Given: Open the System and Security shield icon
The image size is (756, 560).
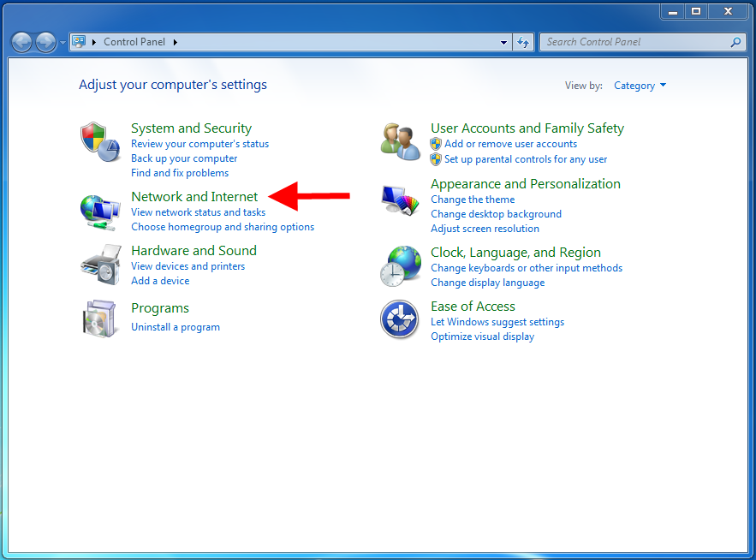Looking at the screenshot, I should point(100,142).
